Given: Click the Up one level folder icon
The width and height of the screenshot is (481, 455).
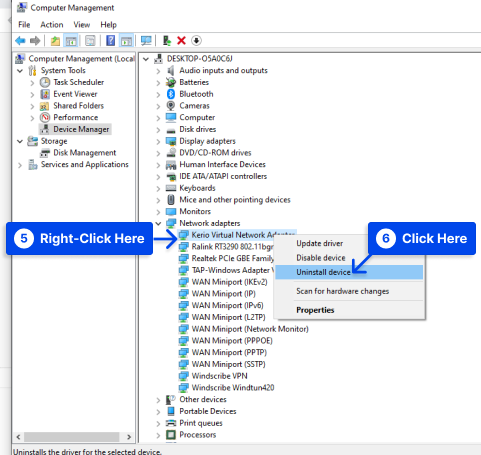Looking at the screenshot, I should (55, 41).
